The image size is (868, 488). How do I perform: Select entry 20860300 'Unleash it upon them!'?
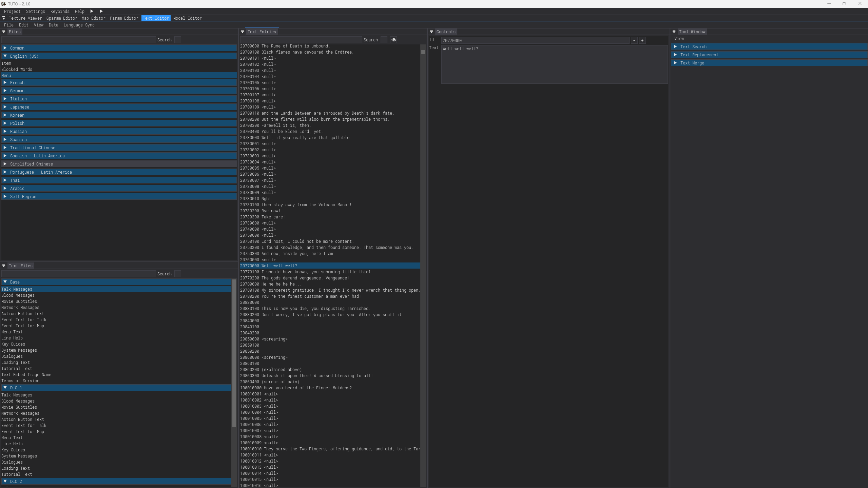pos(330,376)
